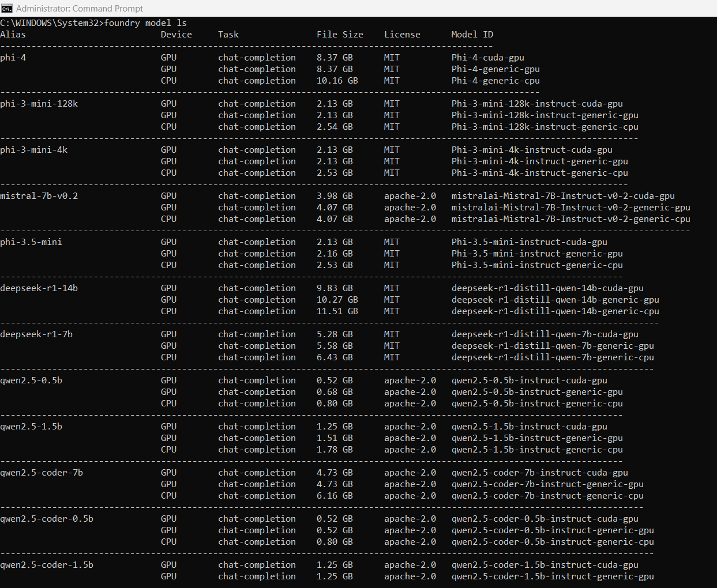The image size is (717, 588).
Task: Click the '2.16 GB' file size
Action: coord(335,254)
